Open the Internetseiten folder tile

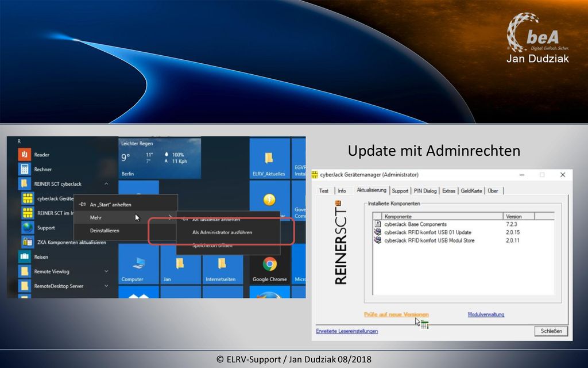[x=222, y=264]
